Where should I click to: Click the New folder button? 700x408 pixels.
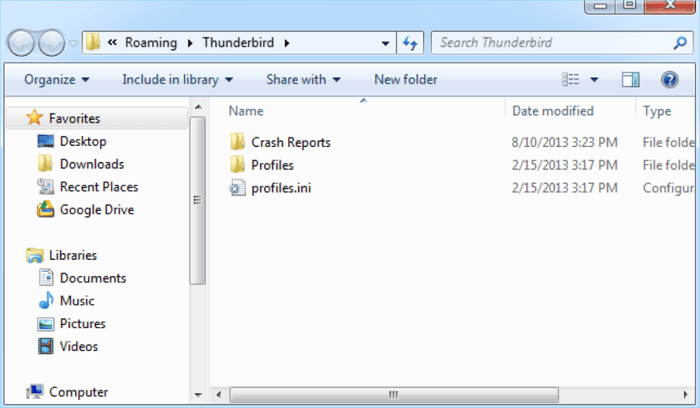[405, 79]
